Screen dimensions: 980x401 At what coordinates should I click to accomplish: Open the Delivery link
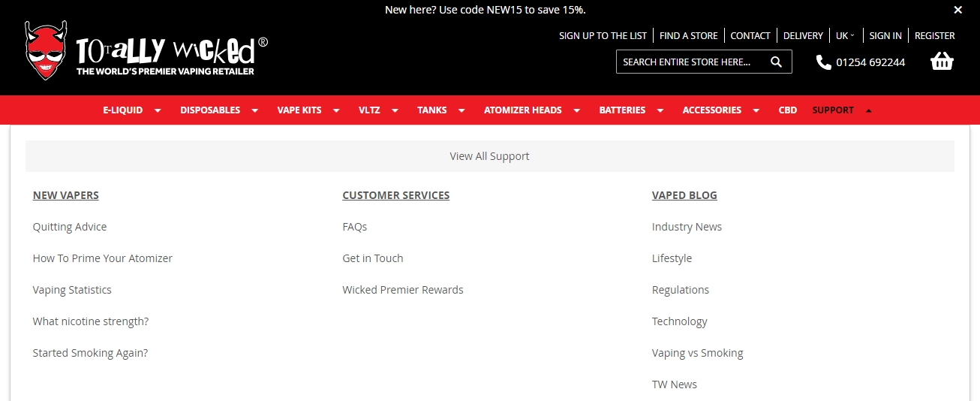pyautogui.click(x=803, y=35)
